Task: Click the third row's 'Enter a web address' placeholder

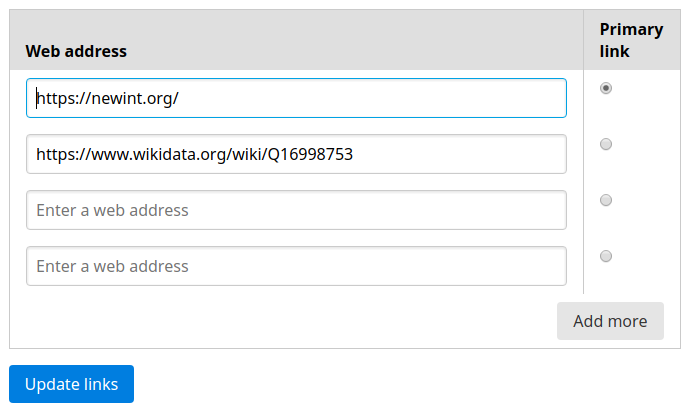Action: click(112, 210)
